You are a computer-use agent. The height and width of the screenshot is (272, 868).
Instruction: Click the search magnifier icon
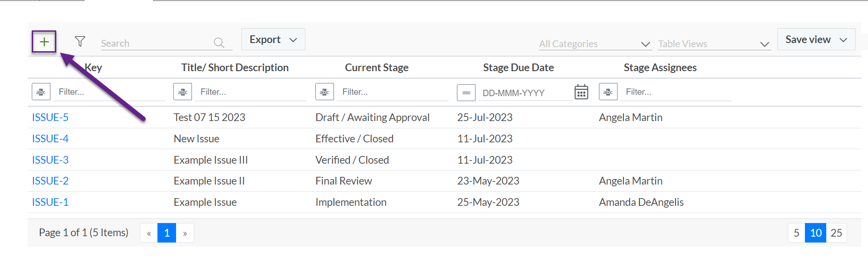[219, 43]
